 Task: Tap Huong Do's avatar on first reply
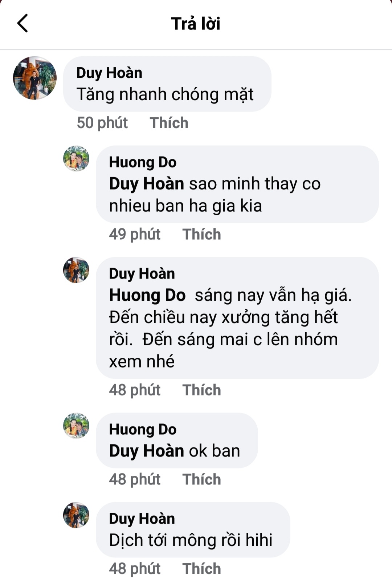(x=76, y=159)
